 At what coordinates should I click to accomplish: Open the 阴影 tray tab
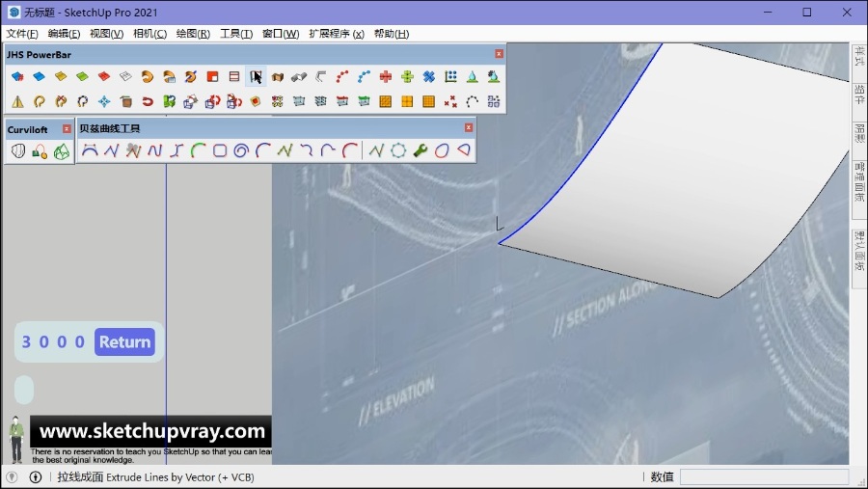(859, 133)
